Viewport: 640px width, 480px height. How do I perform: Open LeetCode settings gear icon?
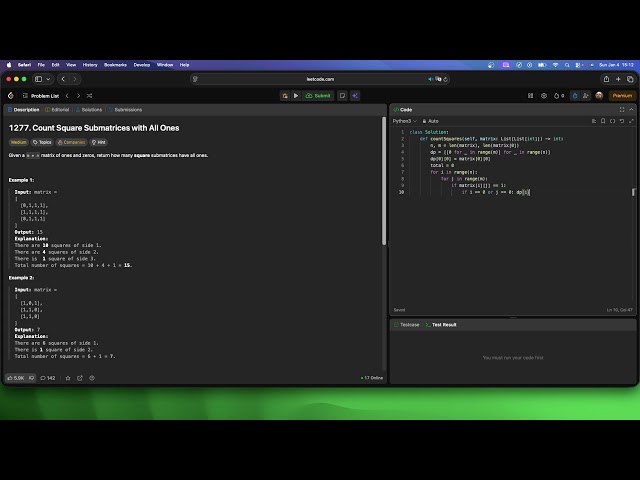544,96
